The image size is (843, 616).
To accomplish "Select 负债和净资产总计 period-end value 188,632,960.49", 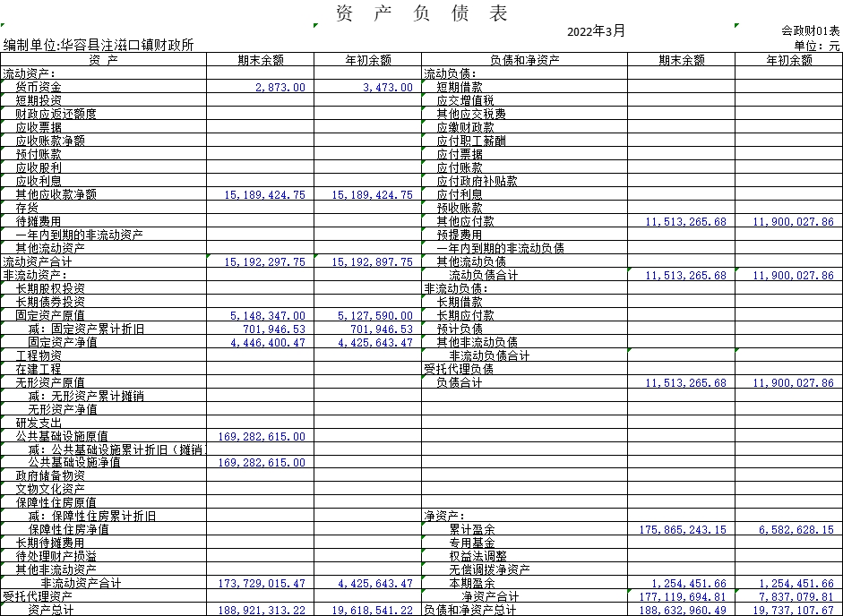I will click(x=683, y=610).
